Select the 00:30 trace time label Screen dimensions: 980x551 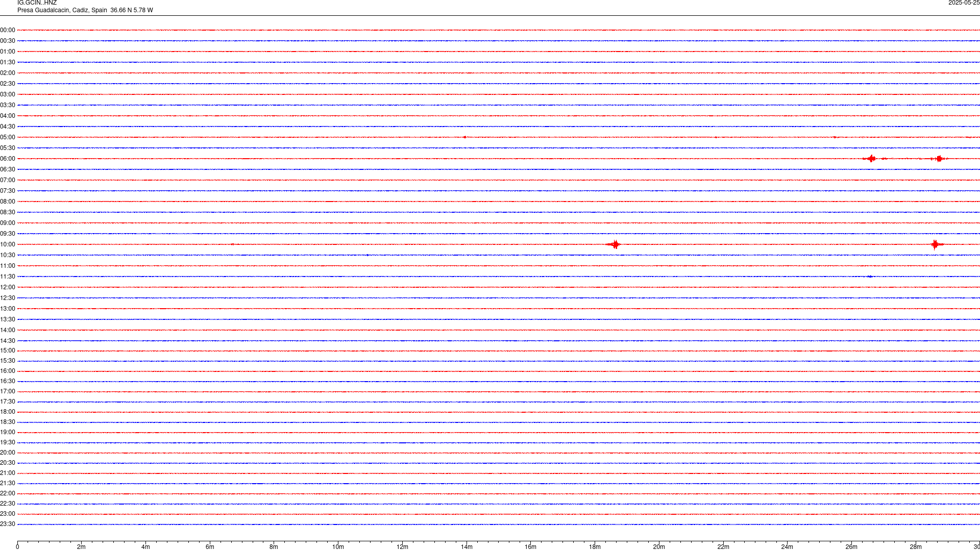(8, 41)
